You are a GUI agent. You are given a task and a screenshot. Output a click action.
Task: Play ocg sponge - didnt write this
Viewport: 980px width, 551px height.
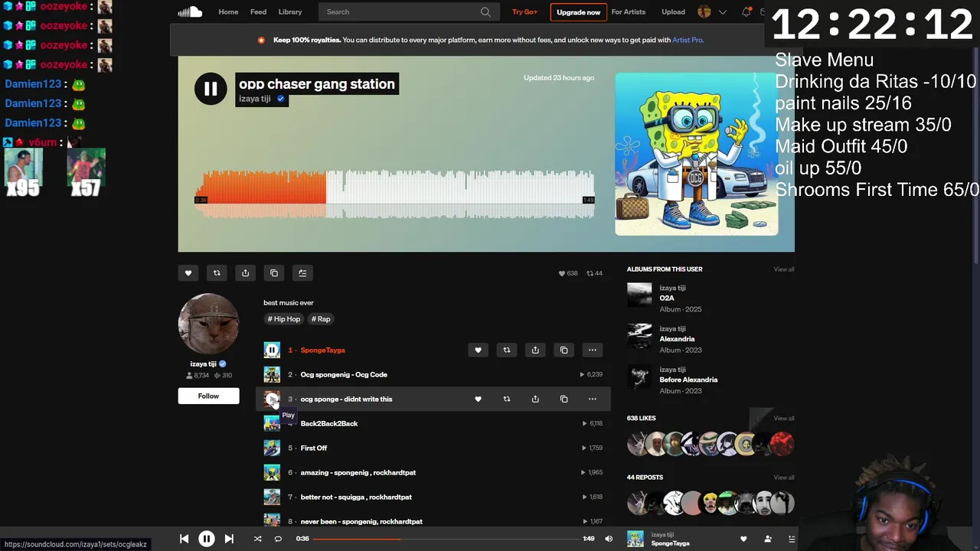click(x=272, y=399)
